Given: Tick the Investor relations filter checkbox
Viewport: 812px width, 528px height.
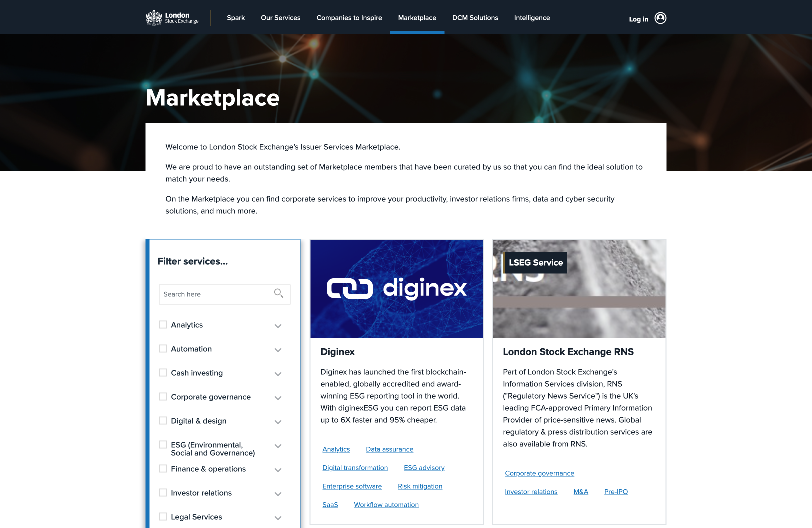Looking at the screenshot, I should 163,492.
